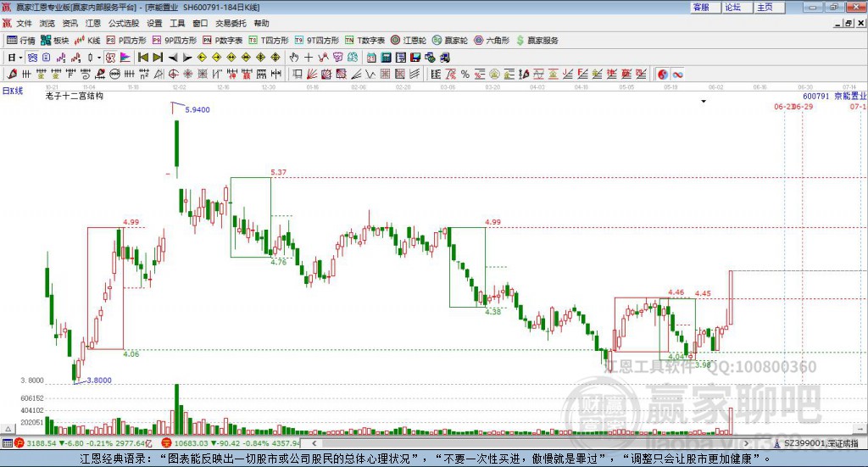Select the Gann angle protractor tool
The width and height of the screenshot is (868, 467).
[x=159, y=74]
